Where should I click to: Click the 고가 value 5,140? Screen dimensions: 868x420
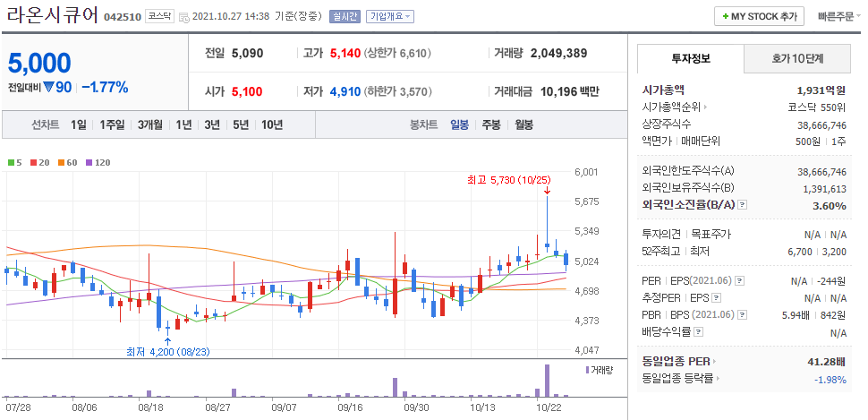pos(345,54)
